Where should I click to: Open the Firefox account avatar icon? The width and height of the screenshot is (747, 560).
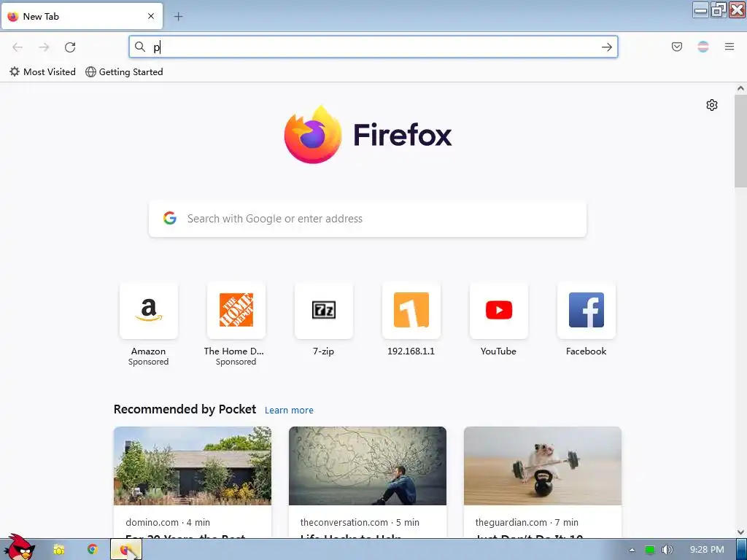click(x=703, y=47)
